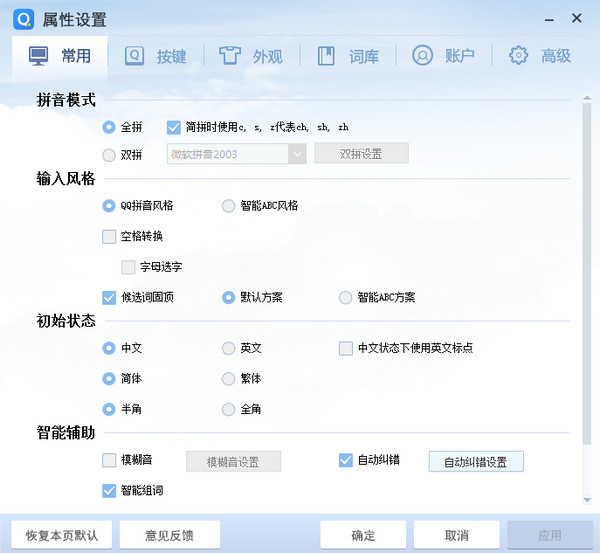Click the gear icon for 高级
Screen dimensions: 600x553
click(x=518, y=56)
